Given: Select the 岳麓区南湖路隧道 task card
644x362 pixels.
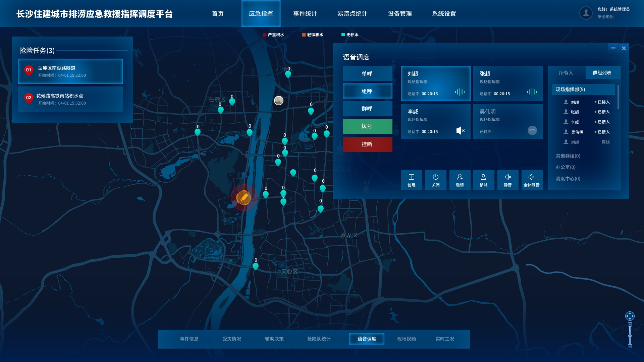Looking at the screenshot, I should click(x=70, y=71).
